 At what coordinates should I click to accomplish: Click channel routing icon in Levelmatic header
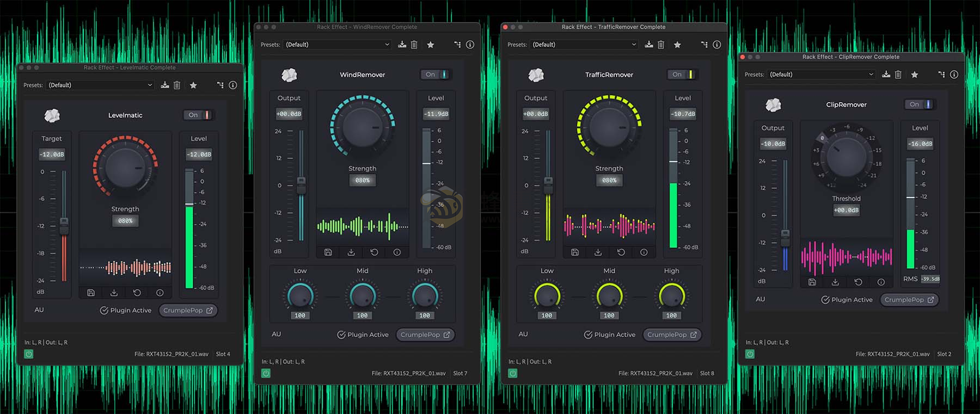(x=220, y=85)
